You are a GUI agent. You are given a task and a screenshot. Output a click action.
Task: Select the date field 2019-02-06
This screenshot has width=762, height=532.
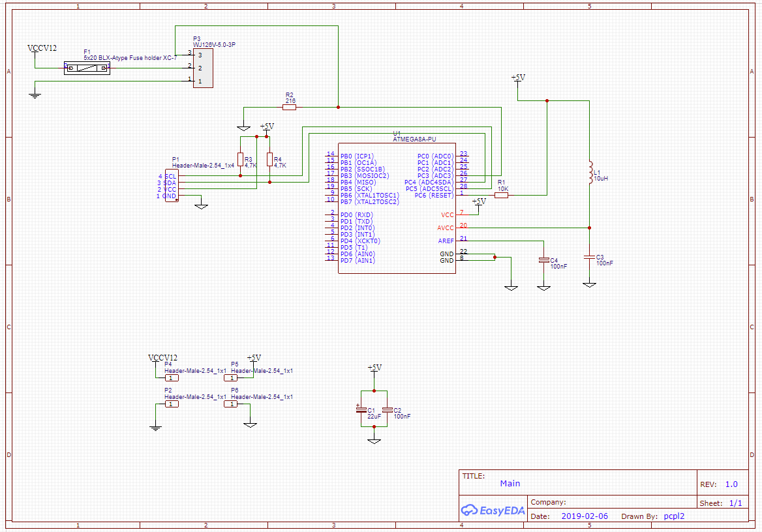(x=584, y=516)
